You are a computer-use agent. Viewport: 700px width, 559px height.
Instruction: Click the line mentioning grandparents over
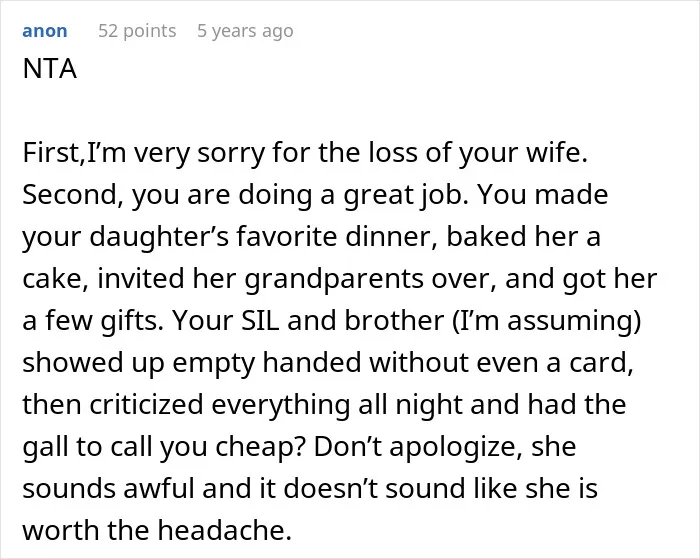click(340, 279)
